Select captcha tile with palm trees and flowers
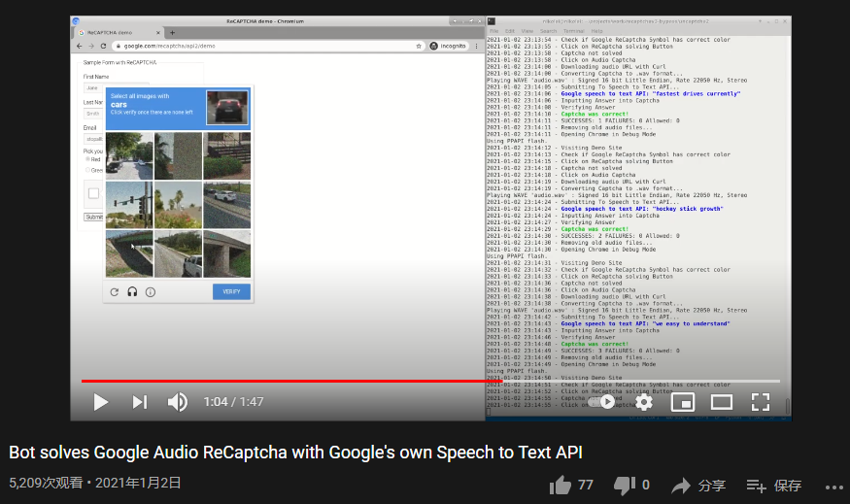 click(178, 205)
